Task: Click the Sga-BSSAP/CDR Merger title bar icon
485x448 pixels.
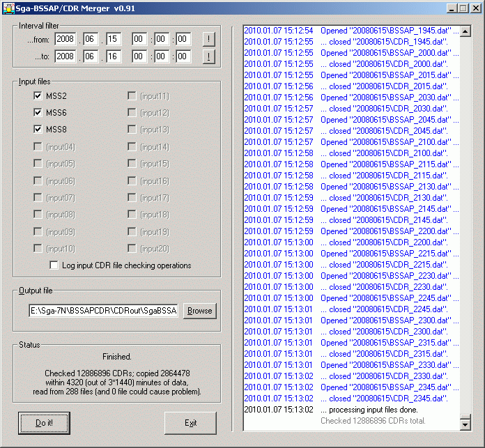Action: point(8,8)
